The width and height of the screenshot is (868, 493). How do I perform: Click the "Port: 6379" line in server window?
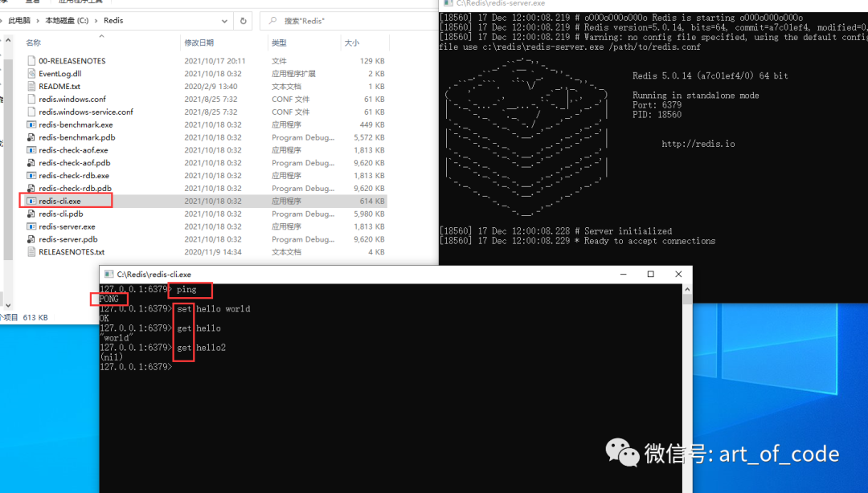click(x=657, y=105)
